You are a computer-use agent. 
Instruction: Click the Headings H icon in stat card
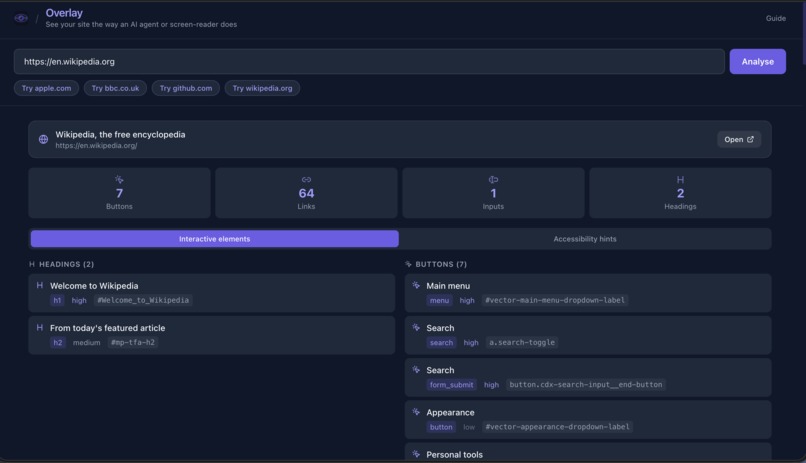(x=680, y=179)
